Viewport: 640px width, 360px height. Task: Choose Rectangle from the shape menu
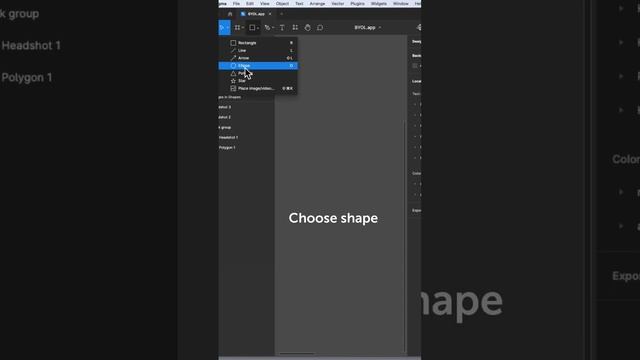(x=258, y=43)
